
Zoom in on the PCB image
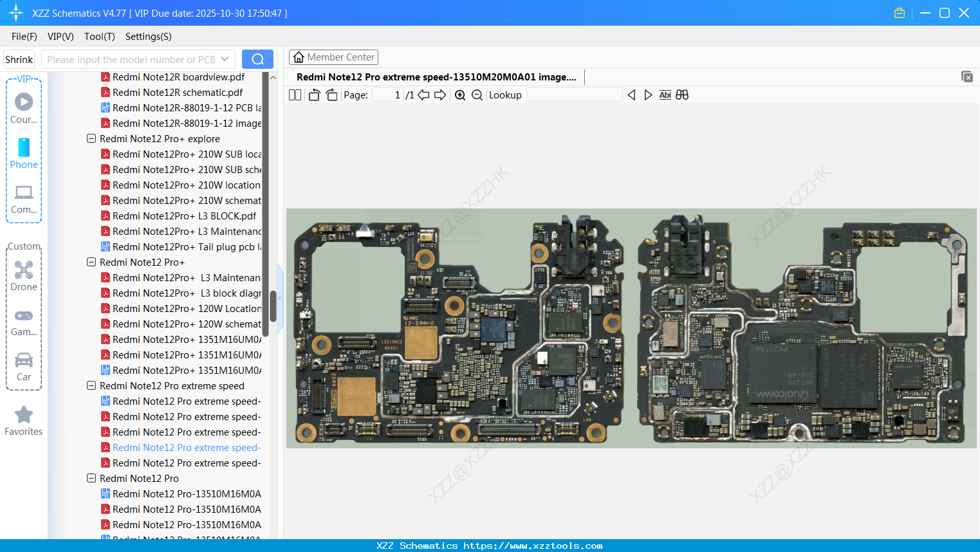(460, 95)
